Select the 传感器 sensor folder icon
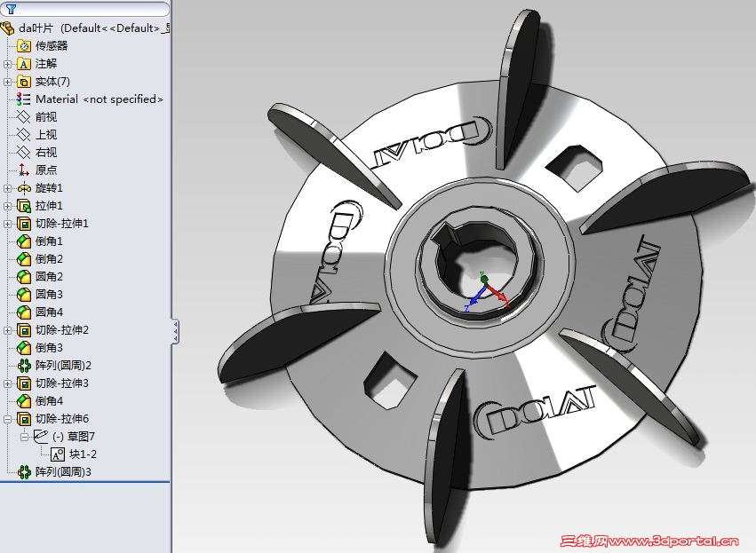This screenshot has width=756, height=553. pyautogui.click(x=24, y=46)
